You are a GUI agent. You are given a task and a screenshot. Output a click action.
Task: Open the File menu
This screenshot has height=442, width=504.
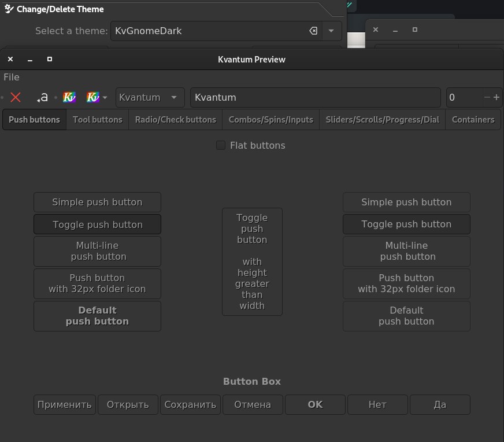pos(12,77)
